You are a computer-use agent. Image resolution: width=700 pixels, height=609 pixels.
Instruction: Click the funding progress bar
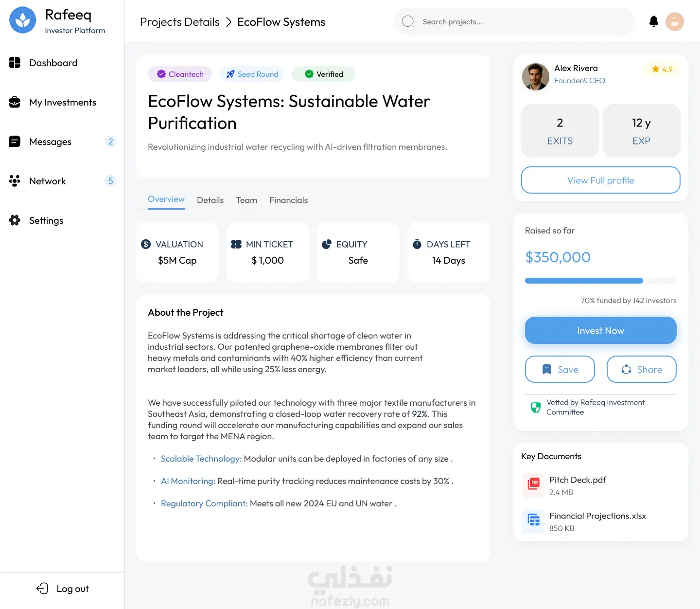pos(600,281)
